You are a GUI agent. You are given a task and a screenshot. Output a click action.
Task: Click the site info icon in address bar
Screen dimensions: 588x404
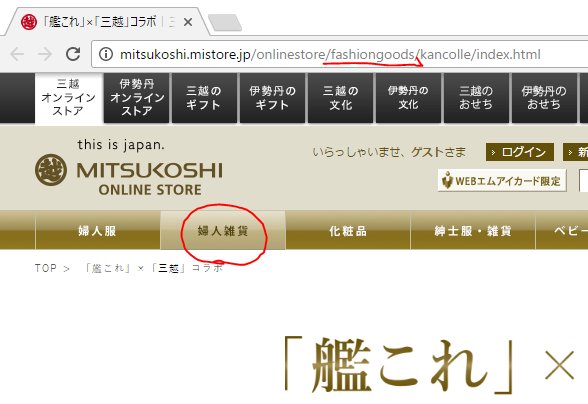click(x=106, y=54)
